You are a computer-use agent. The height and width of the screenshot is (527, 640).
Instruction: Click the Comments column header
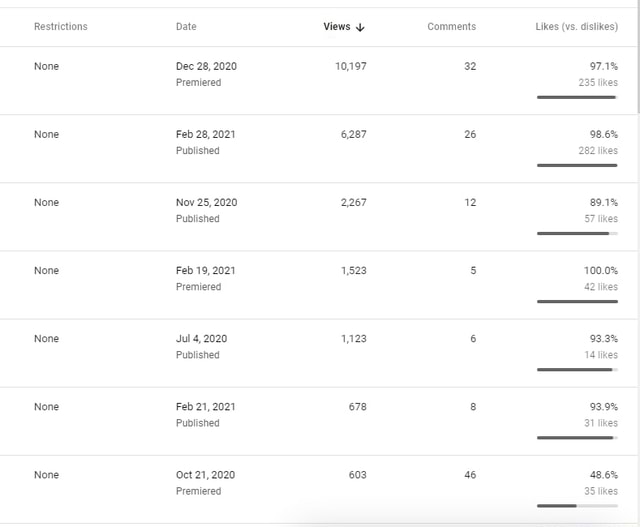point(451,27)
